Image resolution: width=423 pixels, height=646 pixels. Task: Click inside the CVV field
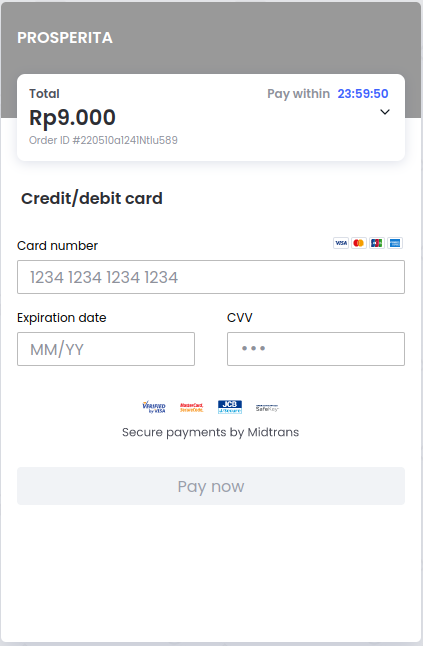[x=316, y=349]
